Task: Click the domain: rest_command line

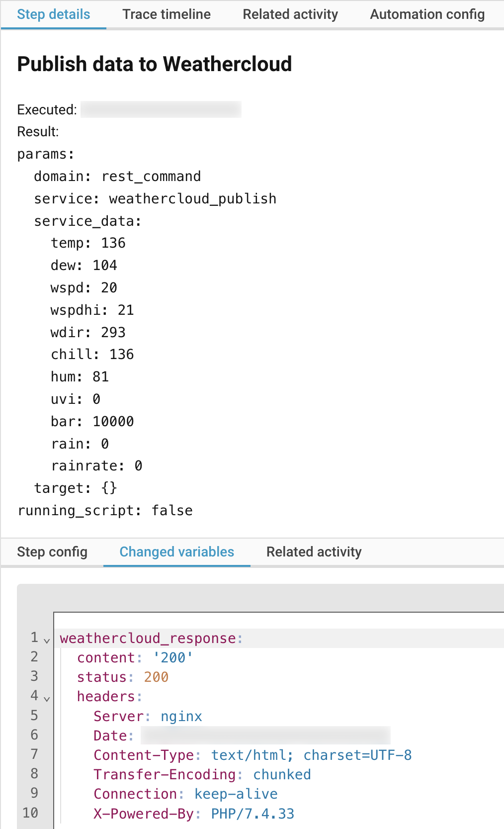Action: [x=117, y=177]
